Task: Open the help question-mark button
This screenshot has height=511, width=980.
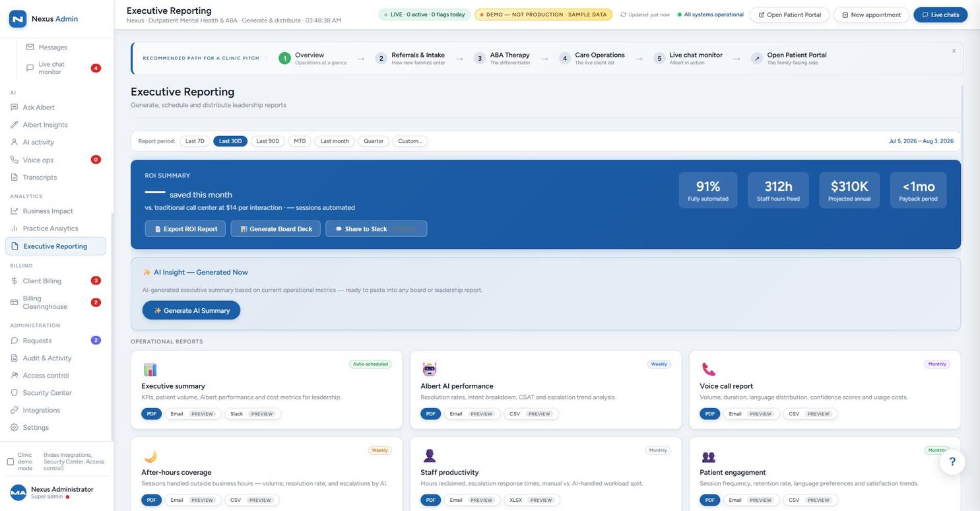Action: 952,462
